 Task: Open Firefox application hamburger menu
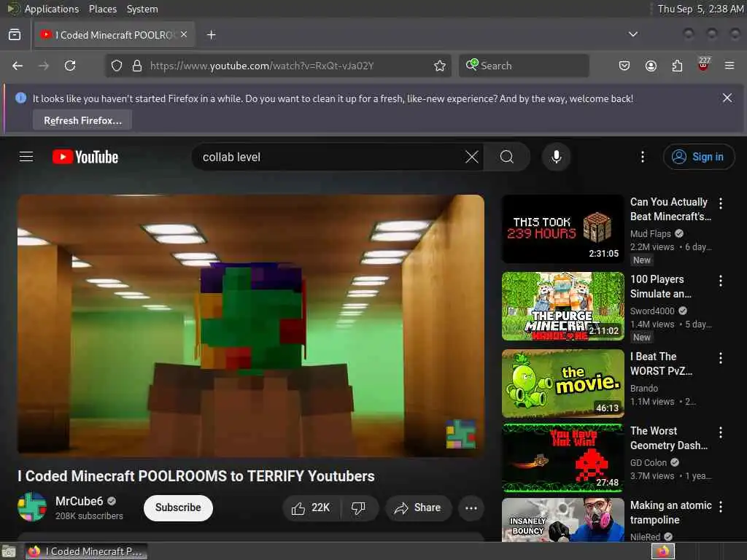point(729,66)
